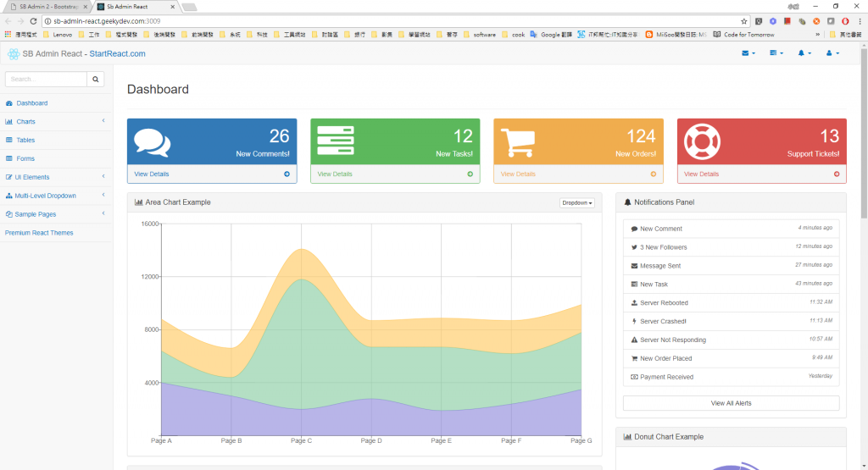Bookmark this page with the star icon
The width and height of the screenshot is (868, 470).
(744, 21)
